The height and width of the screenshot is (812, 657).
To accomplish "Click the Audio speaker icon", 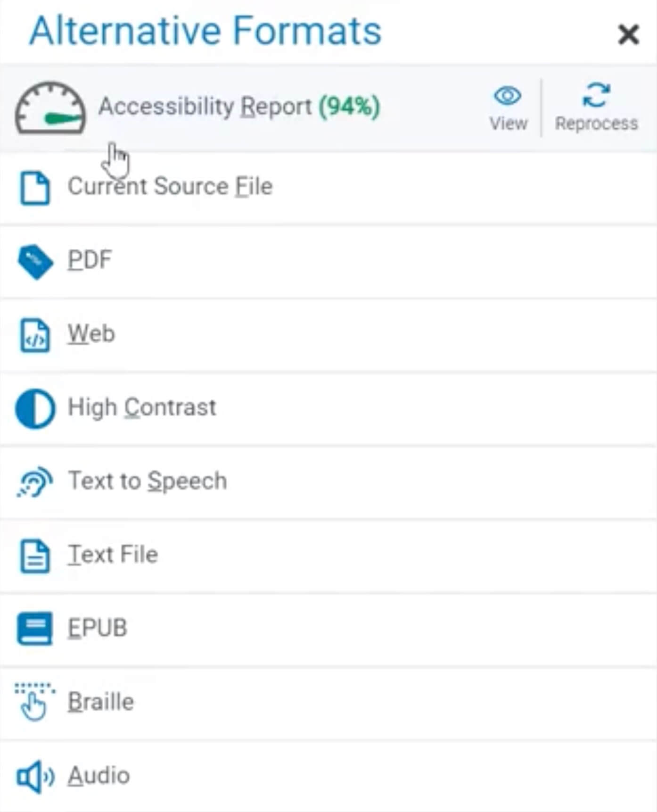I will [x=35, y=776].
